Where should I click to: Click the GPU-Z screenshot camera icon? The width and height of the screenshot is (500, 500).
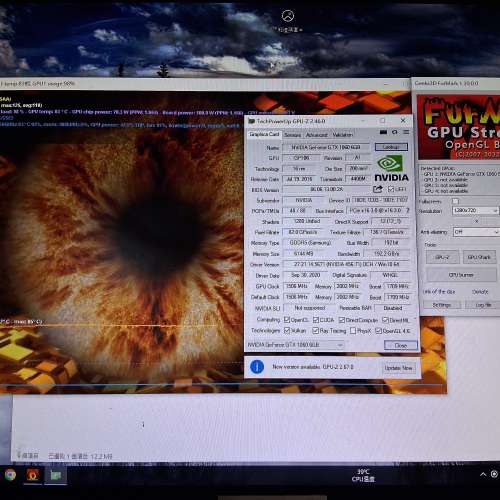383,132
